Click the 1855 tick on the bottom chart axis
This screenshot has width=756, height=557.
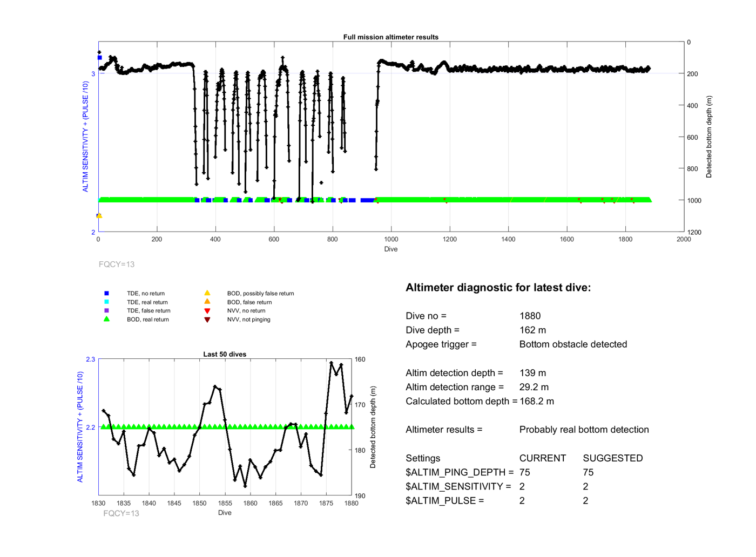pos(225,503)
